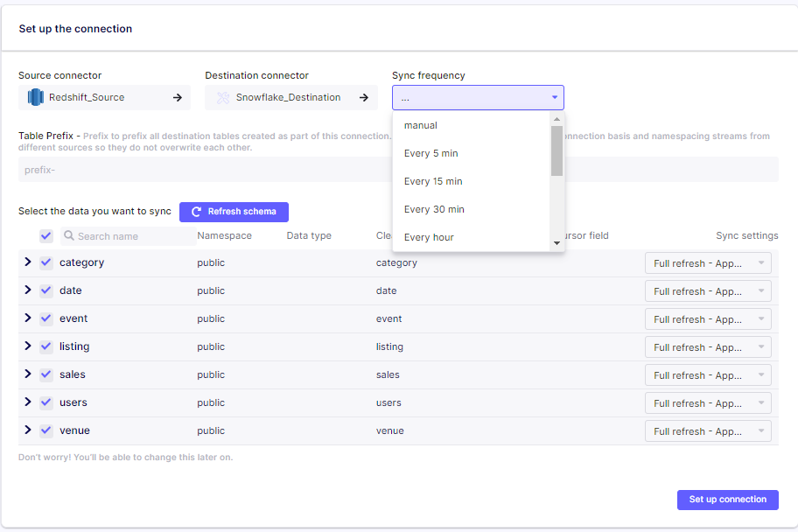
Task: Click arrow next to Redshift_Source
Action: 178,97
